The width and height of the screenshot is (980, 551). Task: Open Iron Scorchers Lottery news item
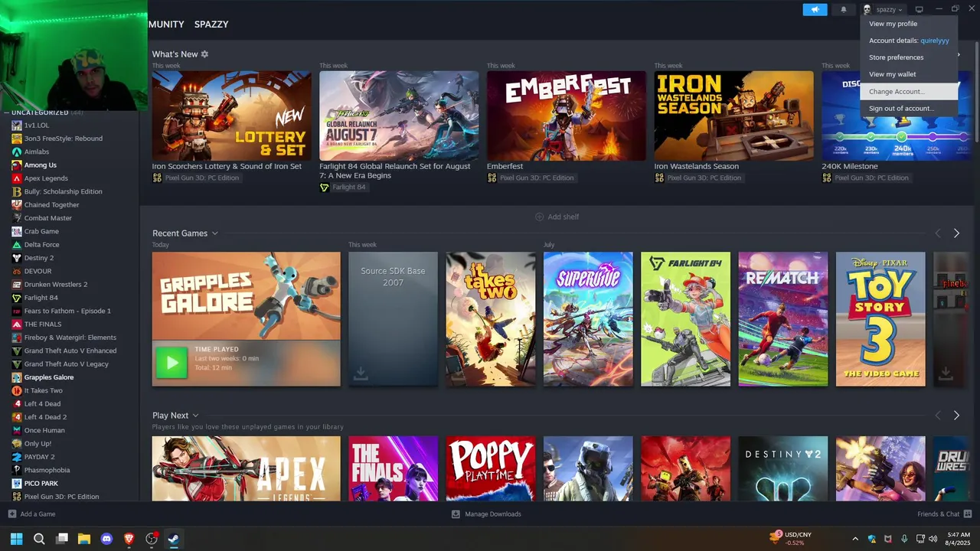coord(231,116)
